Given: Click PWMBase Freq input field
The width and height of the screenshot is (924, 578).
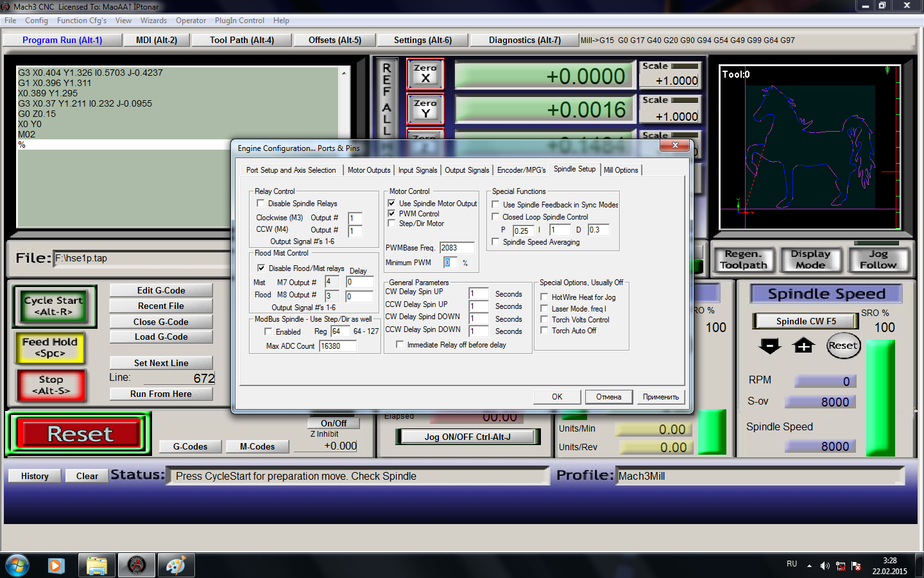Looking at the screenshot, I should pos(457,248).
